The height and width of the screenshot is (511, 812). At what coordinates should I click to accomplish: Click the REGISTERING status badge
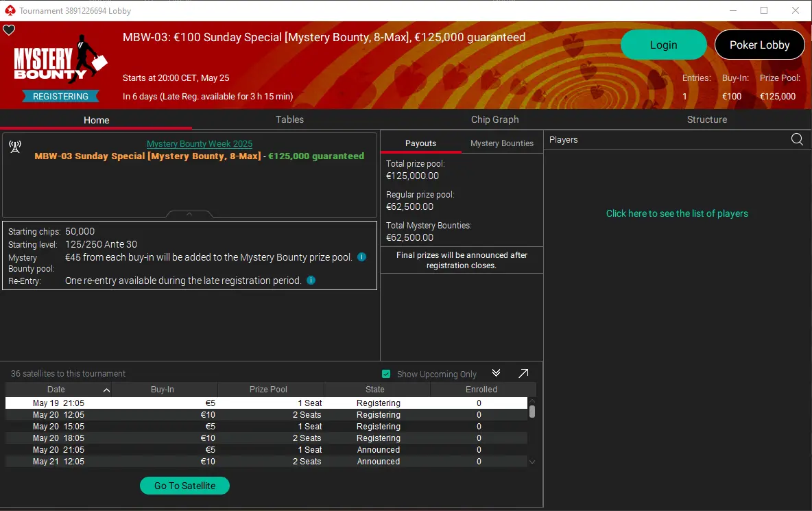pos(60,96)
